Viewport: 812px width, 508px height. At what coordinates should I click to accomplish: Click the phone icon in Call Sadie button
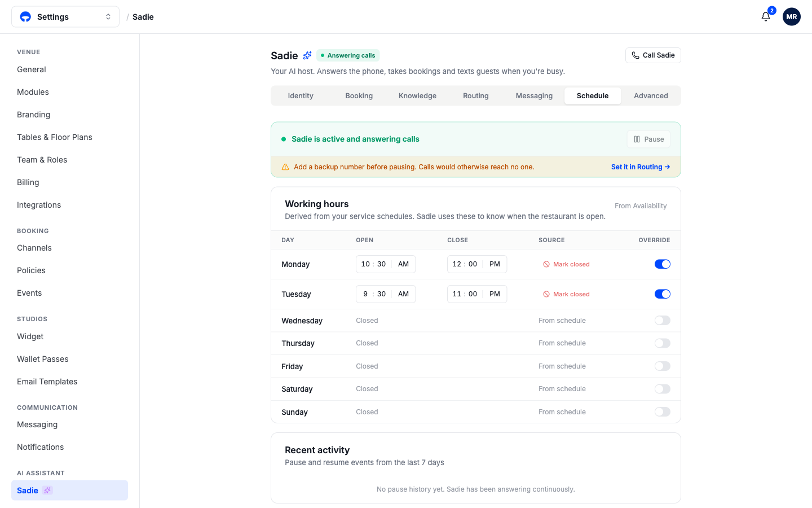point(636,55)
